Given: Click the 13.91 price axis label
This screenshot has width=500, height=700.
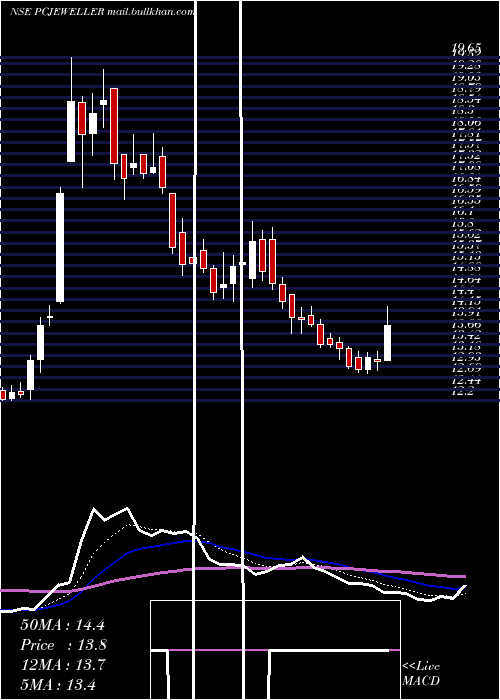Looking at the screenshot, I should (x=466, y=313).
